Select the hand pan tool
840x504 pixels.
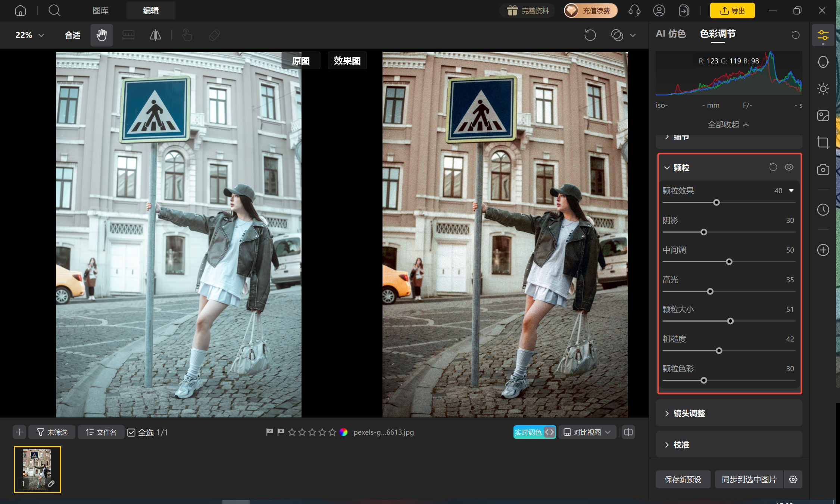(x=102, y=35)
